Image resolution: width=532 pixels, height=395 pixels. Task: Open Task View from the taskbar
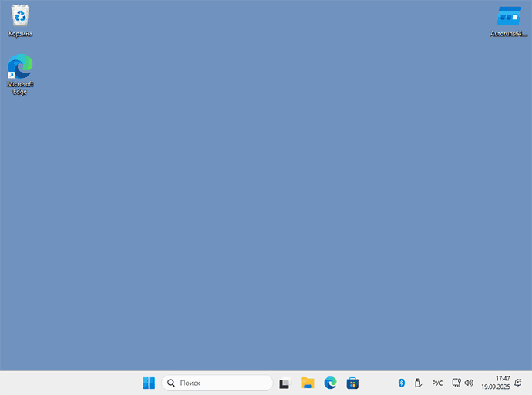point(285,383)
